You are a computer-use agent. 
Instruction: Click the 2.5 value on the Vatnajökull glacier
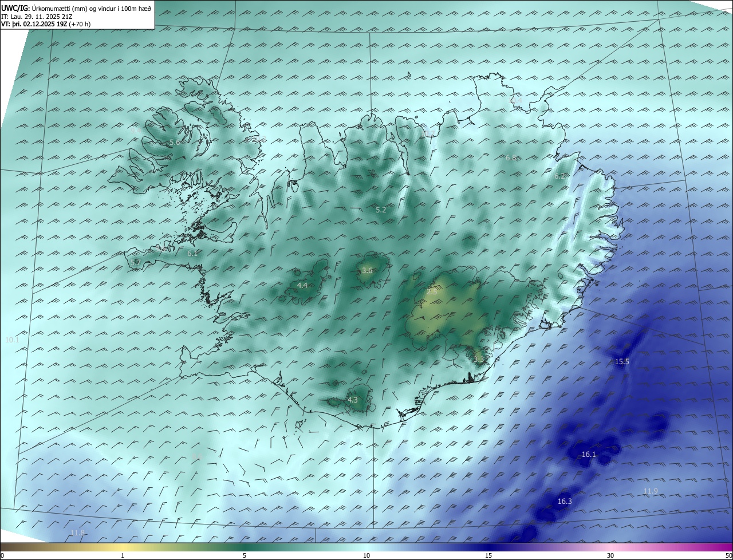432,292
